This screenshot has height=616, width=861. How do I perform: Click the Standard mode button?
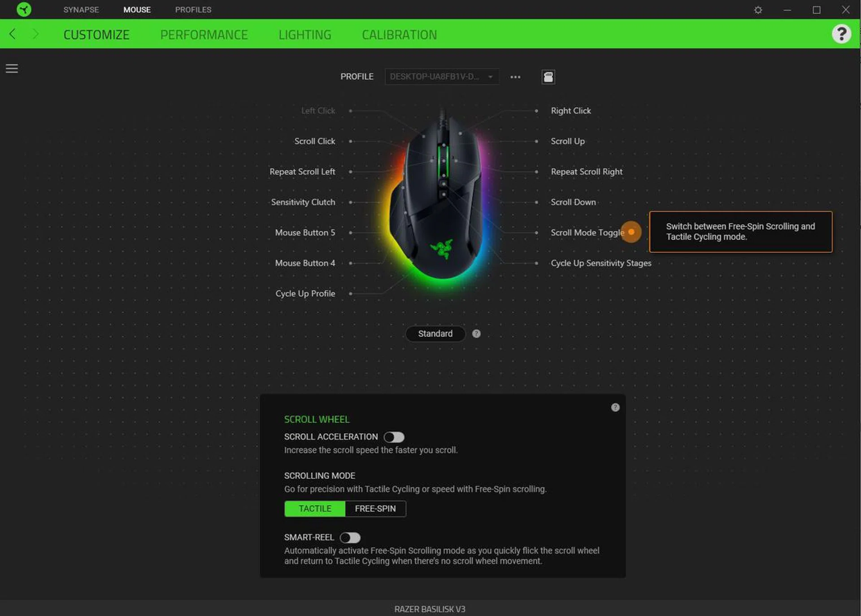[x=435, y=334]
